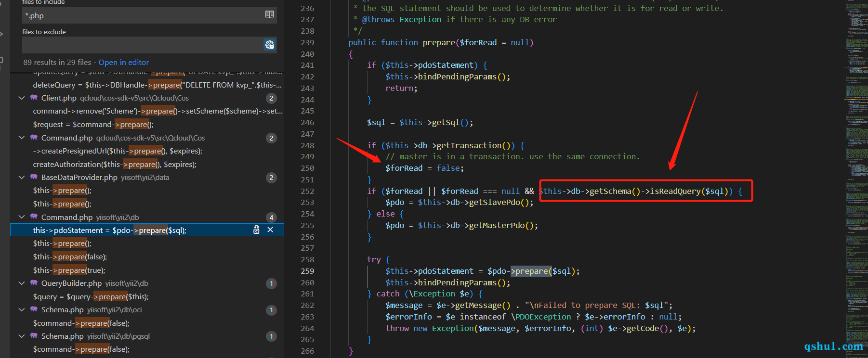Click match count badge for Client.php
Screen dimensions: 868x358
272,98
